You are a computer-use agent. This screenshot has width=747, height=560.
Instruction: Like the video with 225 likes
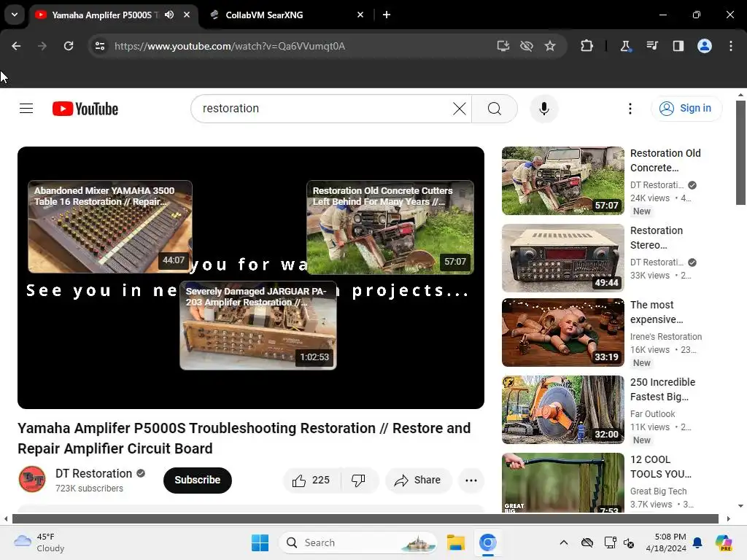click(x=312, y=480)
